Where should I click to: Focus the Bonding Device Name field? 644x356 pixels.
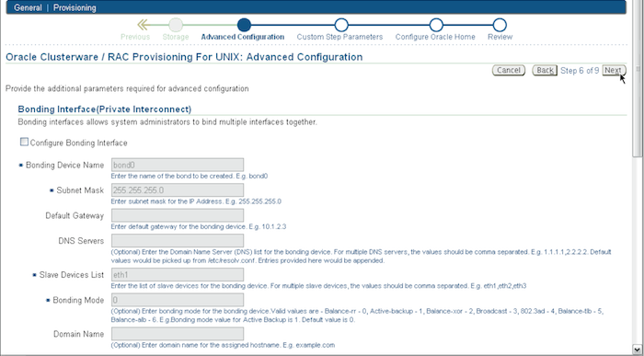pos(178,165)
